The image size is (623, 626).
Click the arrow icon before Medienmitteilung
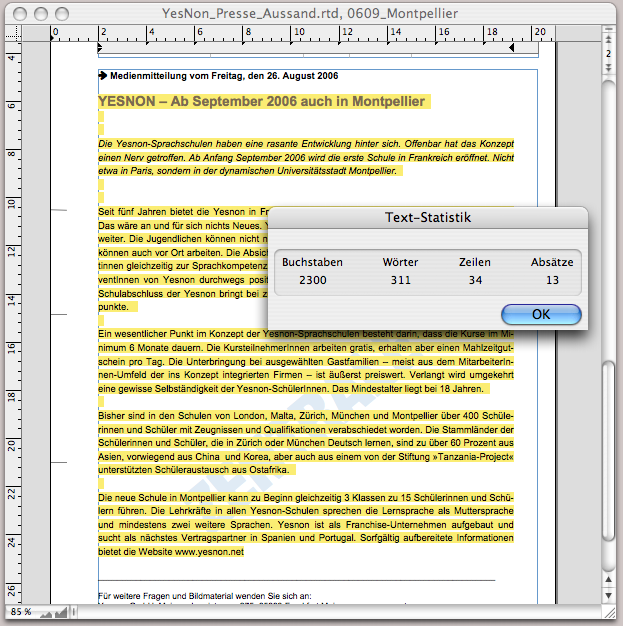pyautogui.click(x=103, y=76)
